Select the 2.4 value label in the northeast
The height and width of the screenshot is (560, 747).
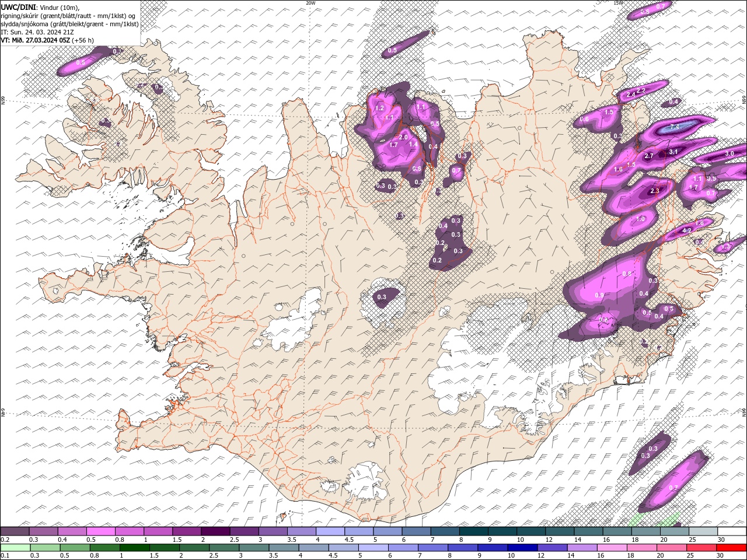631,94
